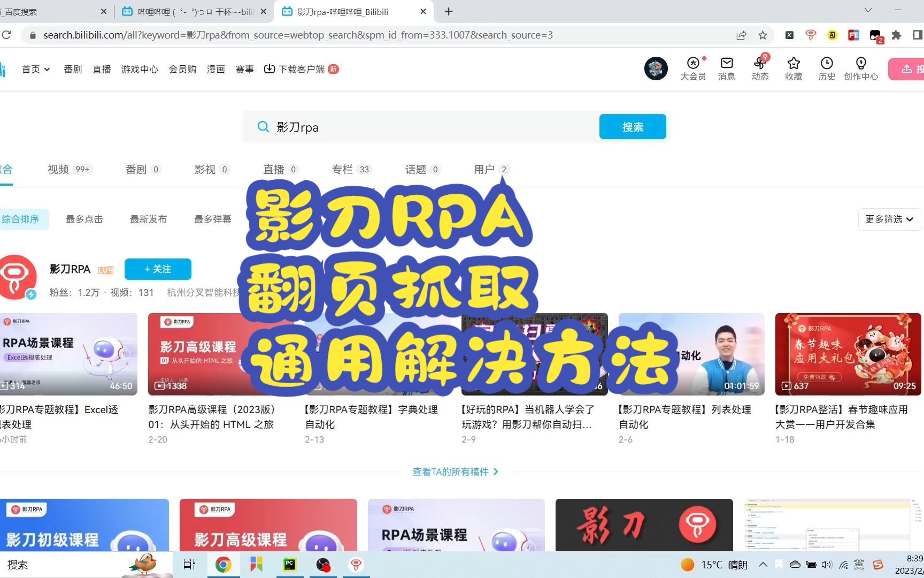Click the share icon in the address bar

point(741,35)
